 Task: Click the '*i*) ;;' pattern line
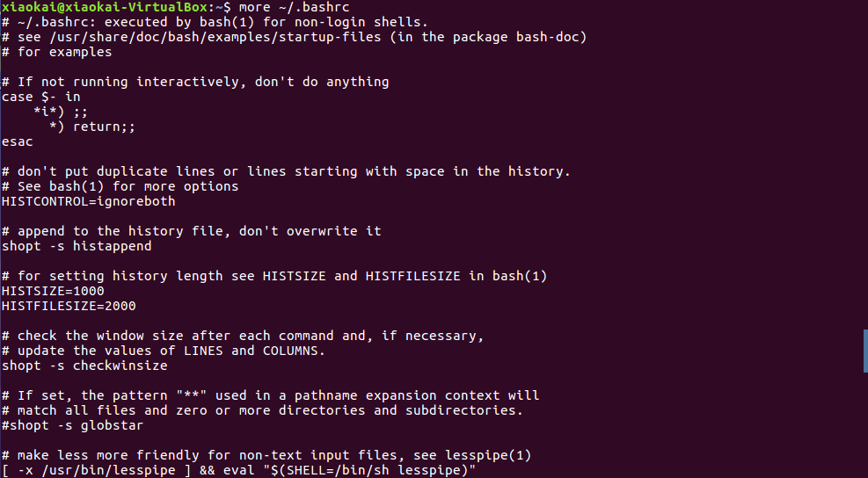pos(61,112)
